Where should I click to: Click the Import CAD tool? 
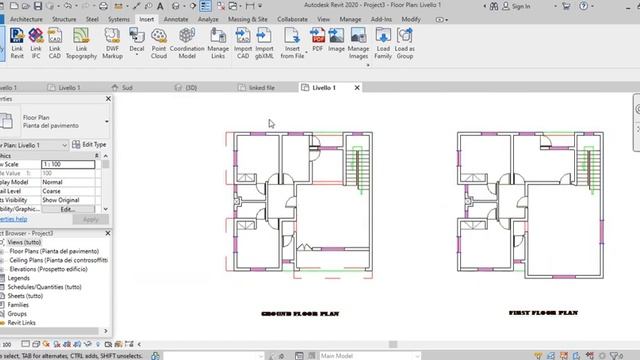[x=243, y=44]
